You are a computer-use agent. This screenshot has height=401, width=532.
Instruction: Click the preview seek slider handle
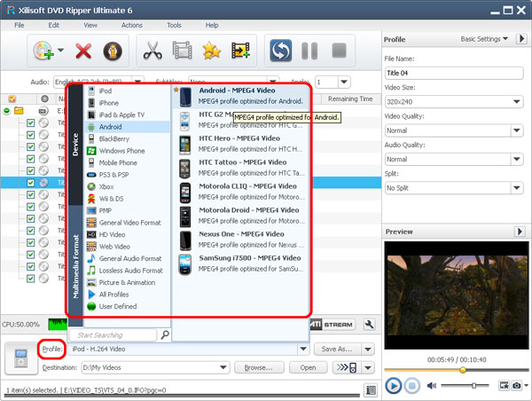[463, 370]
